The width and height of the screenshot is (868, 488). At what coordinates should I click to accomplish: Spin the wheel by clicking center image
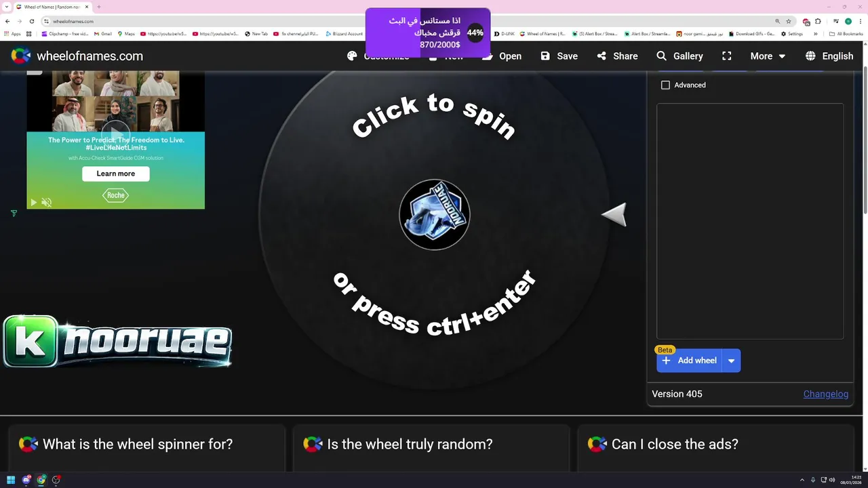pyautogui.click(x=434, y=214)
